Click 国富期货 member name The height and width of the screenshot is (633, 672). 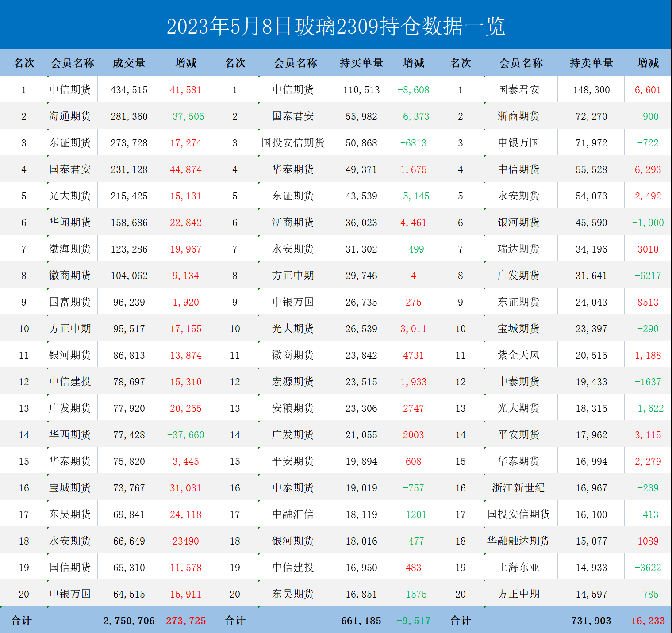[x=70, y=302]
